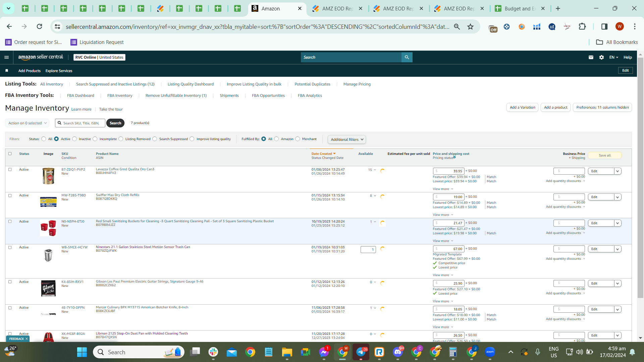Open the Swiffer Max Dry Cloth Refills listing
The image size is (644, 362).
pyautogui.click(x=117, y=195)
